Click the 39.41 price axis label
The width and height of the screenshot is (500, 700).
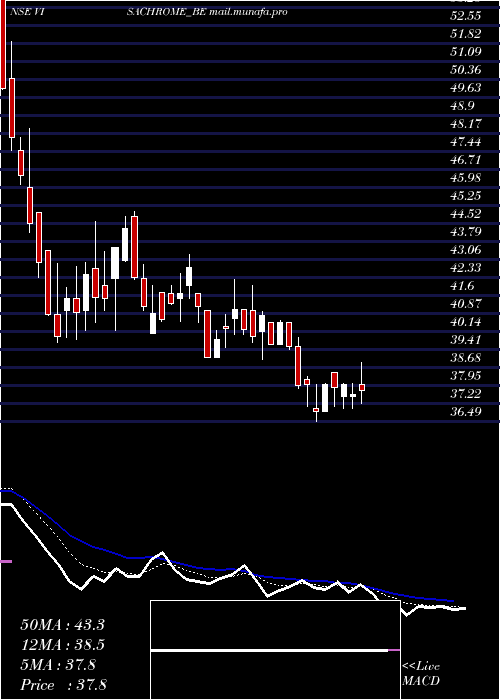(464, 340)
